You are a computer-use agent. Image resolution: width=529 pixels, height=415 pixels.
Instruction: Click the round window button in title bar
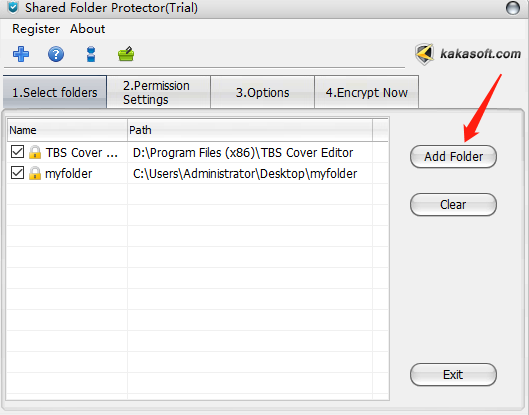[x=513, y=8]
